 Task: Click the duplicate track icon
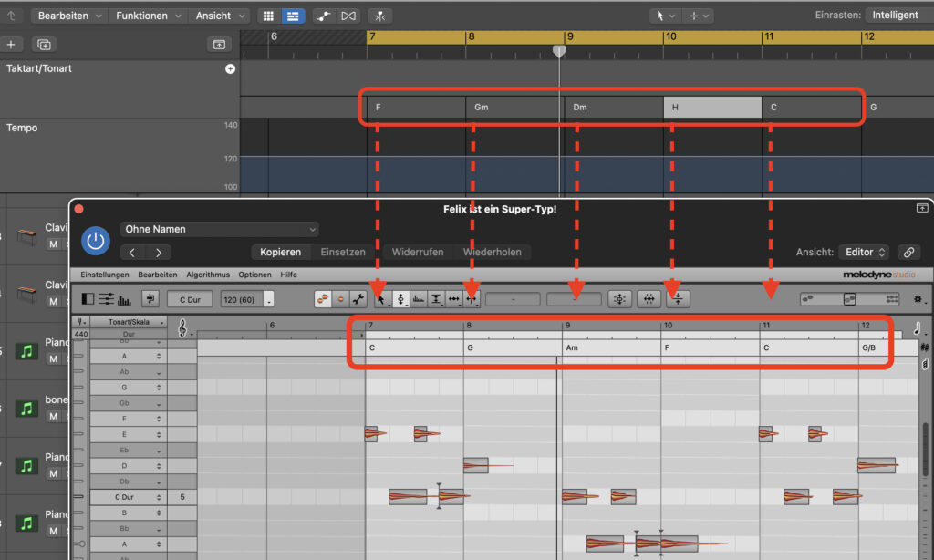(44, 45)
